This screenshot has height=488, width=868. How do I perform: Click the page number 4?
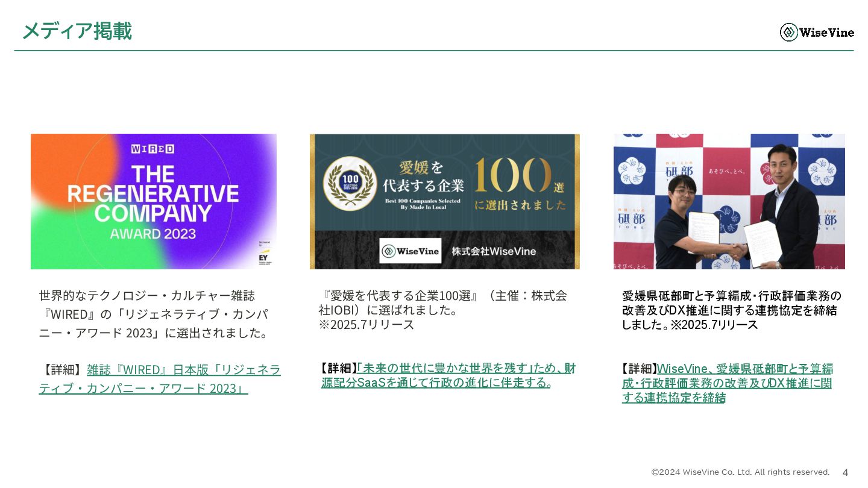(x=845, y=472)
